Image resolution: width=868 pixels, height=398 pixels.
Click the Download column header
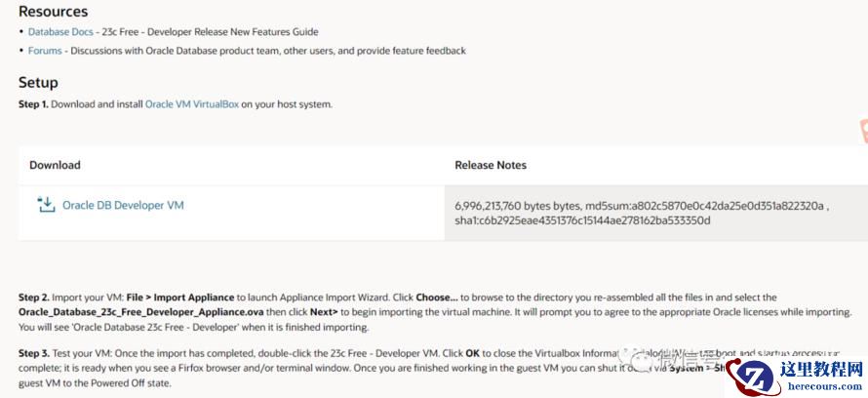[55, 165]
